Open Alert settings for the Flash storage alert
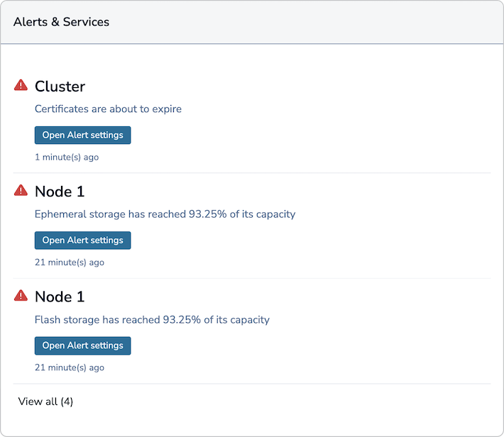 pyautogui.click(x=82, y=345)
